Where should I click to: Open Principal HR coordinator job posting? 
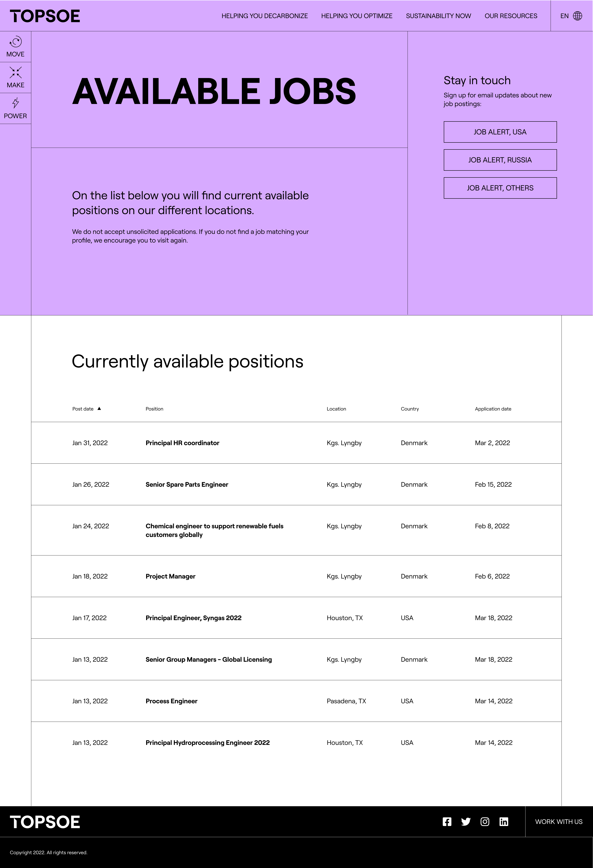point(182,443)
